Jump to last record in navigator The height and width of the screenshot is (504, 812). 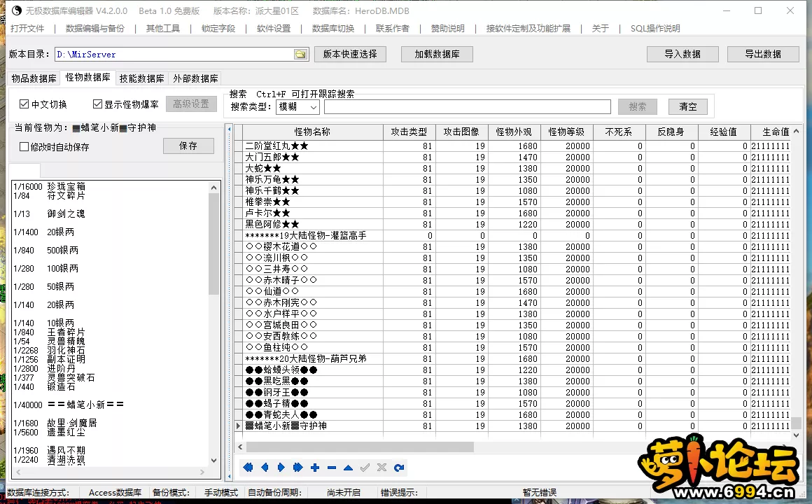297,468
